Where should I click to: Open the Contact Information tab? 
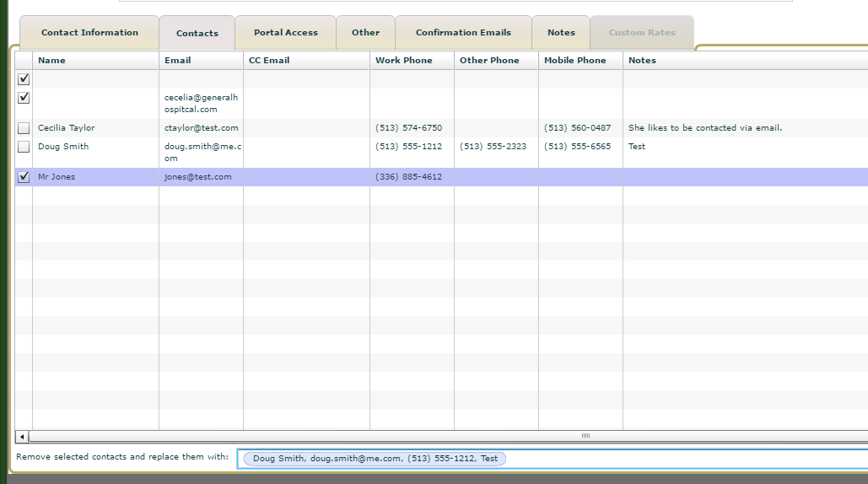click(89, 33)
